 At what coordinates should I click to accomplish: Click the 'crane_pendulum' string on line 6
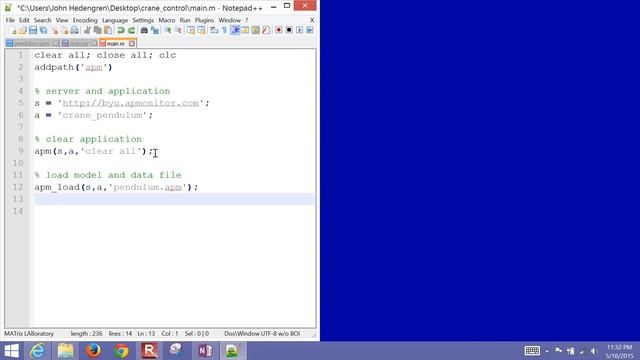pos(102,115)
